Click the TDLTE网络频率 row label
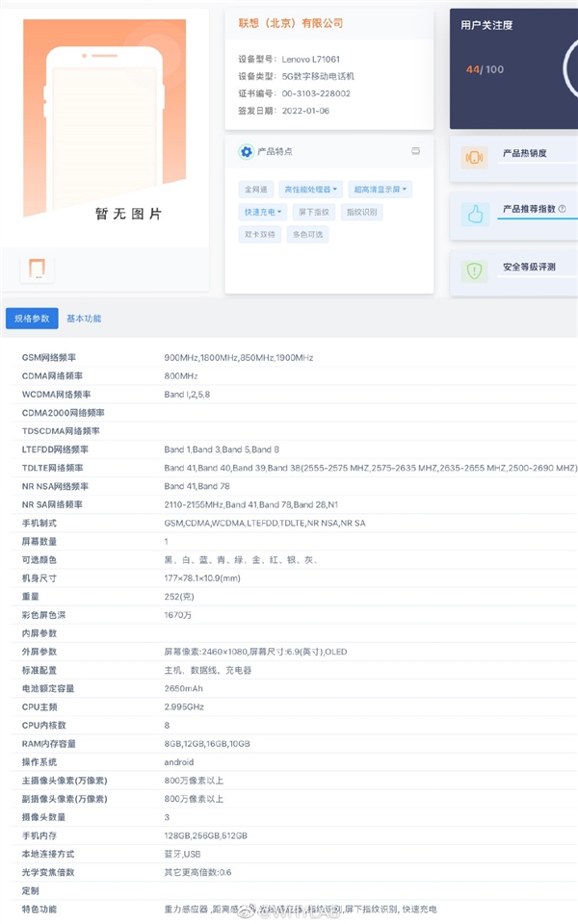Image resolution: width=578 pixels, height=924 pixels. 52,468
